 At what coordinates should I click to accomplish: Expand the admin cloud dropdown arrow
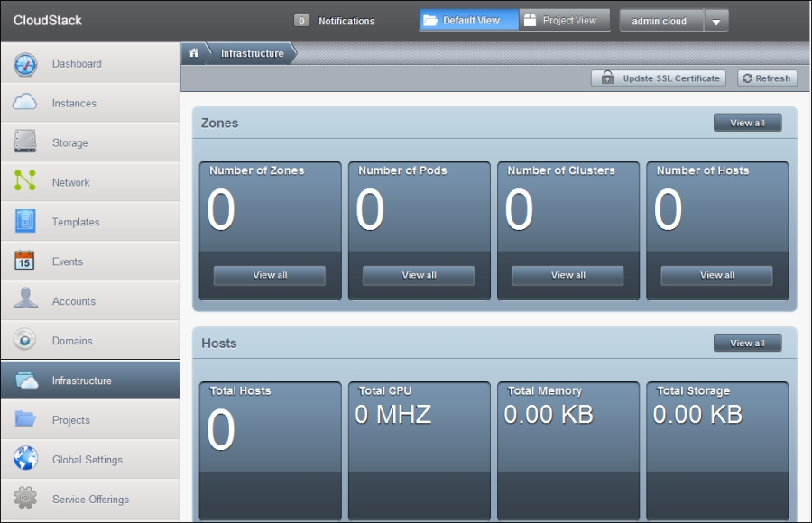click(715, 22)
